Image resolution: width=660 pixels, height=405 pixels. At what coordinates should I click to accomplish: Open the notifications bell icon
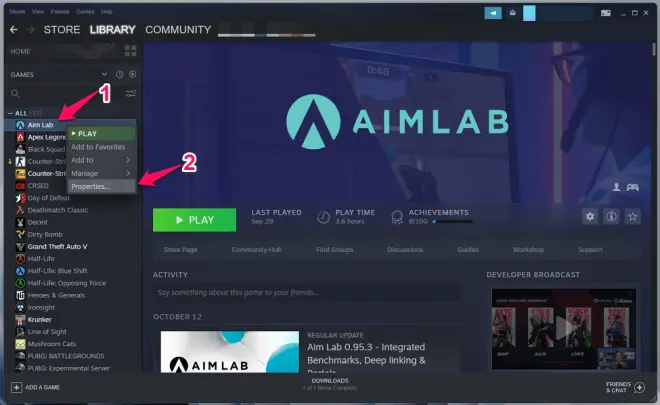coord(512,13)
